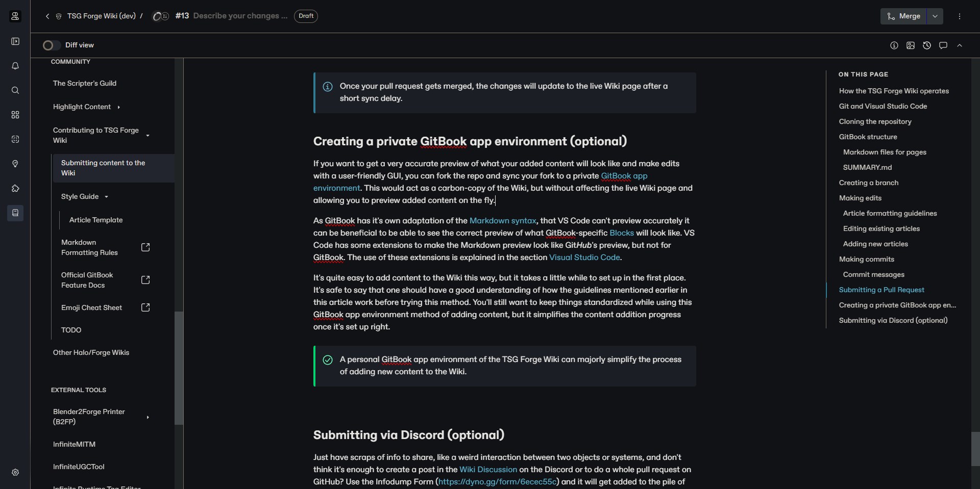Jump to Commit messages section
The image size is (980, 489).
(873, 275)
